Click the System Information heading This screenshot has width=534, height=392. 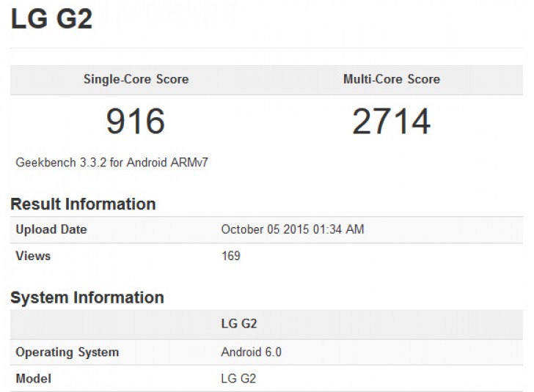coord(87,297)
